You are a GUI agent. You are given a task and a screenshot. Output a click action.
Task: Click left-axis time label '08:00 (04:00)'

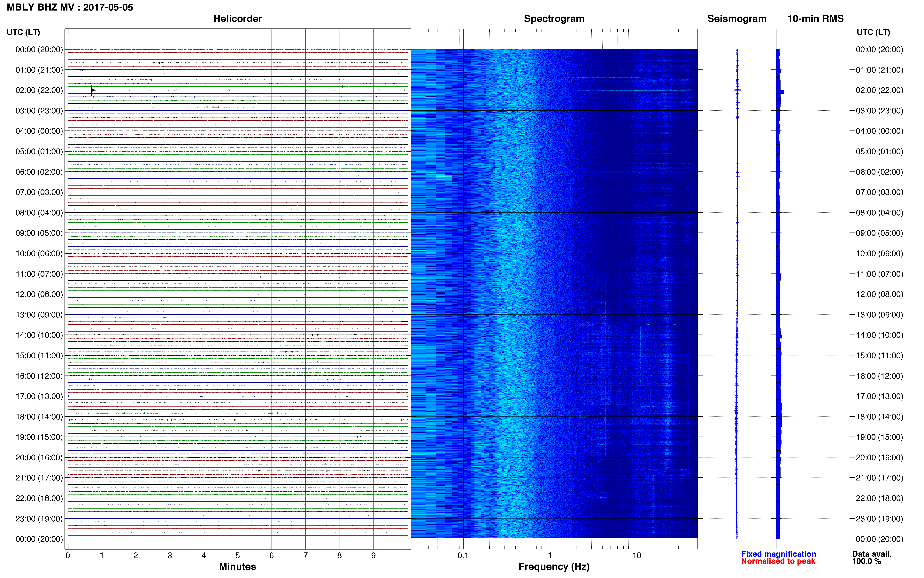(x=39, y=213)
